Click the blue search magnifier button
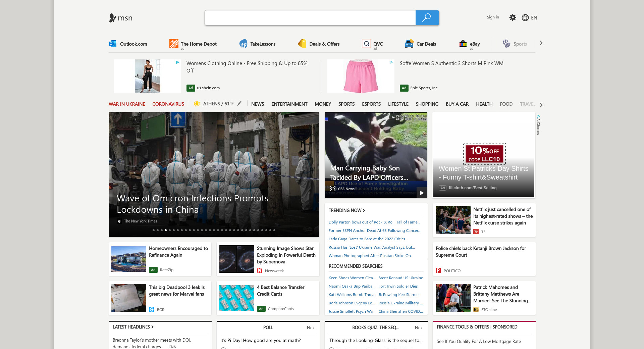Screen dimensions: 644x349 tap(427, 18)
